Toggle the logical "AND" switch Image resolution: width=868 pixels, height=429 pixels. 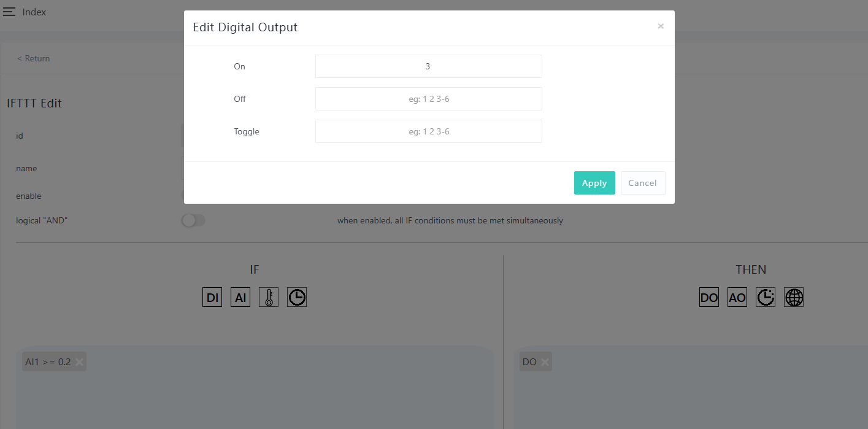193,220
